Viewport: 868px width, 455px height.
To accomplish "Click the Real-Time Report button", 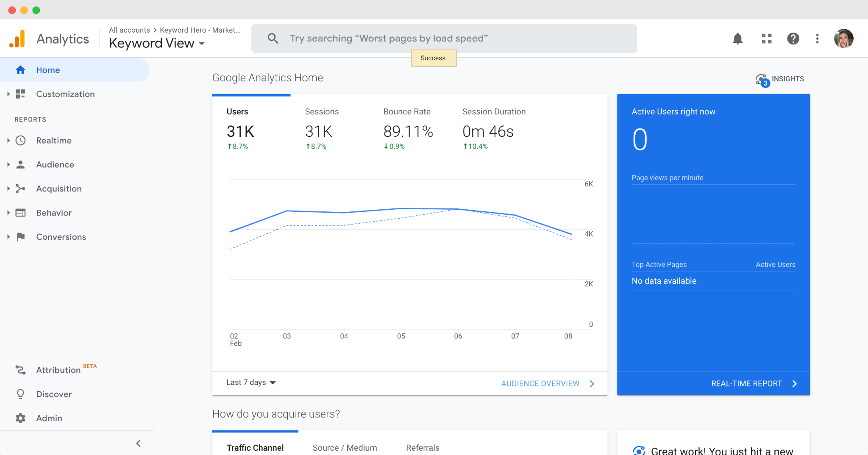I will [x=746, y=383].
